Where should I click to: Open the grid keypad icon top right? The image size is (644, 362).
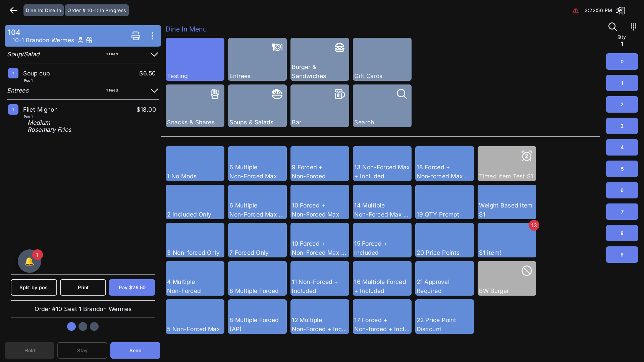pyautogui.click(x=633, y=26)
